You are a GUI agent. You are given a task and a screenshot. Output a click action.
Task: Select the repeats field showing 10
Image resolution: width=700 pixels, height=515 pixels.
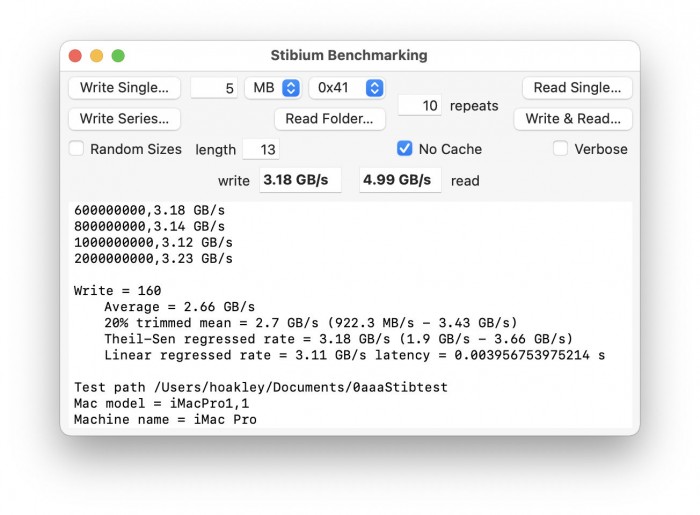coord(420,105)
